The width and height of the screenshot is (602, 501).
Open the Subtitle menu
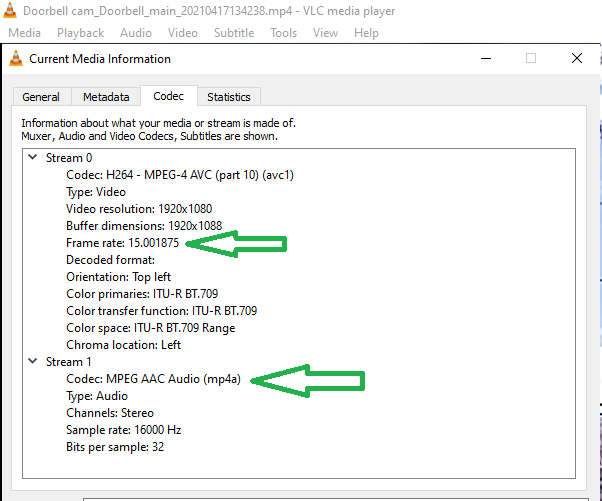[234, 33]
